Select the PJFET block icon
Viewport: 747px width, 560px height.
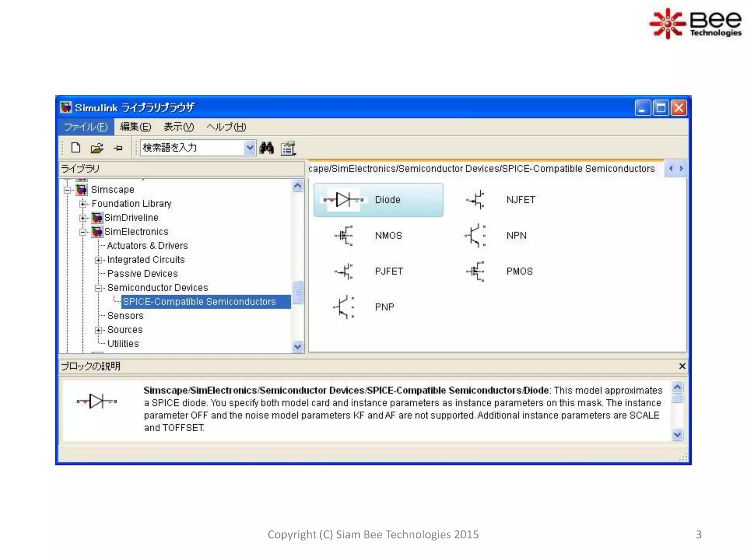pos(344,271)
